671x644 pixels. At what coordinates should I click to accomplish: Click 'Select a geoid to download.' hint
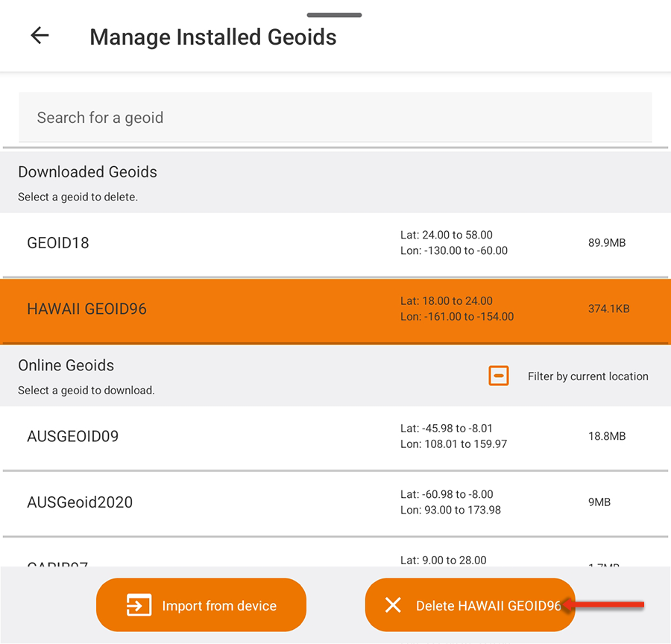coord(86,391)
